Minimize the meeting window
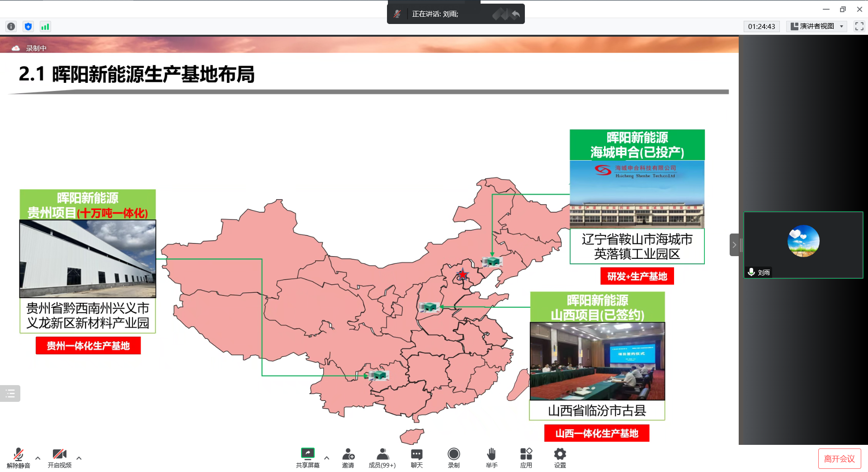This screenshot has width=868, height=472. point(826,9)
